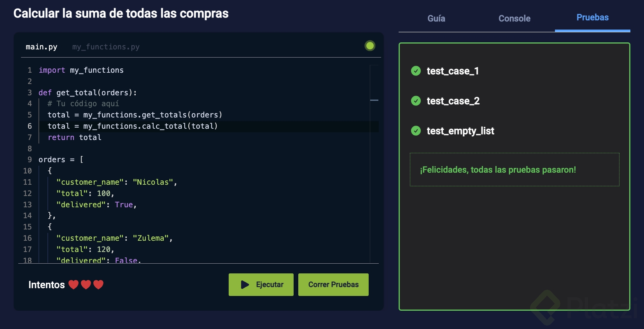Click the first red heart icon
This screenshot has height=329, width=644.
(x=73, y=285)
